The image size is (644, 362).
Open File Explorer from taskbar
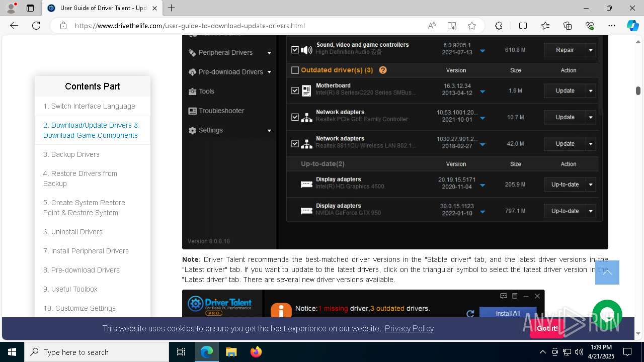231,352
